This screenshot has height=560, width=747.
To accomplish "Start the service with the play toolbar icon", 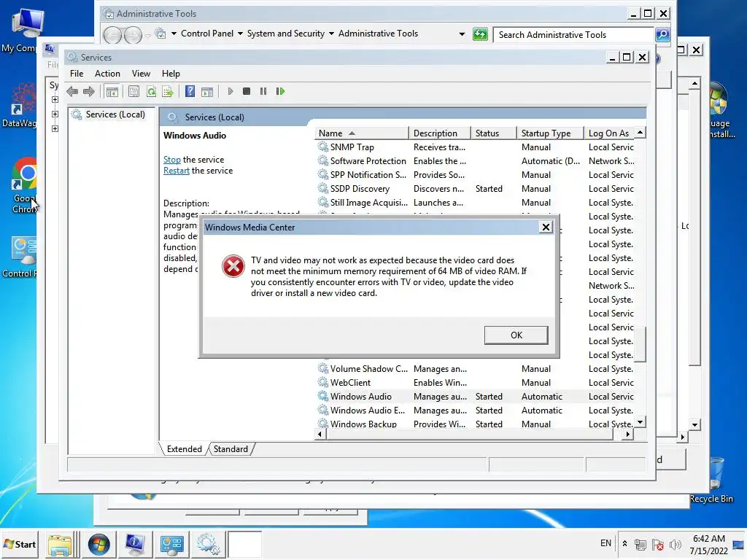I will (x=231, y=91).
